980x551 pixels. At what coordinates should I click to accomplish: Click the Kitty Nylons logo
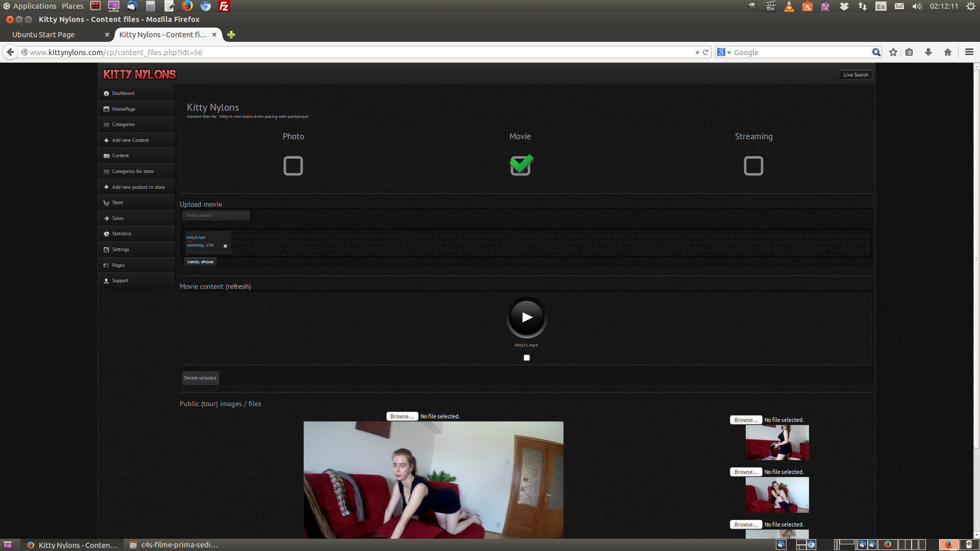139,74
